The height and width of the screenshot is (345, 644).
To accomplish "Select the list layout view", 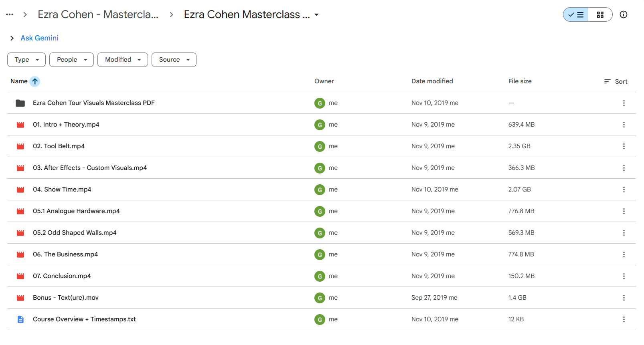I will (x=576, y=14).
